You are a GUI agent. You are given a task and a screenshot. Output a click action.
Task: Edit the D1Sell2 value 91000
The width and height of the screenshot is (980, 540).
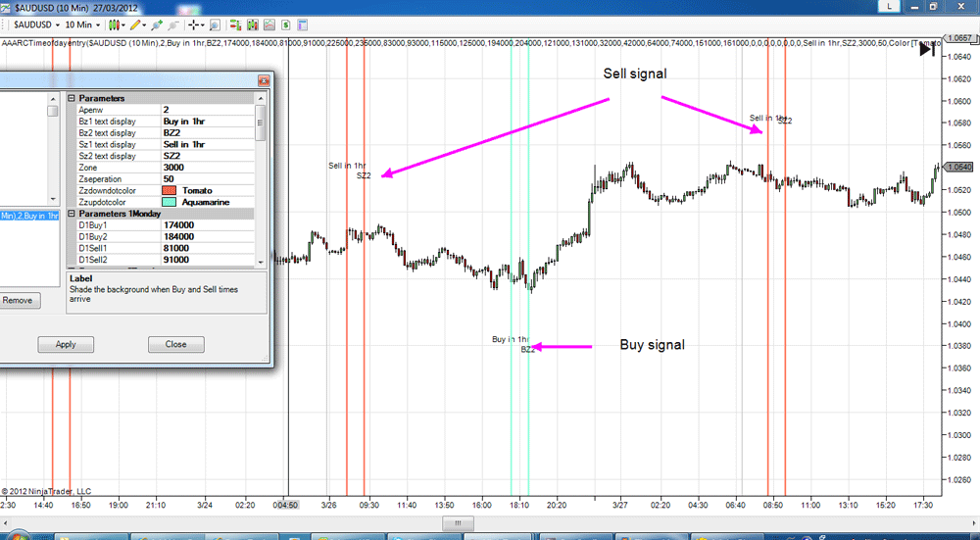coord(208,260)
